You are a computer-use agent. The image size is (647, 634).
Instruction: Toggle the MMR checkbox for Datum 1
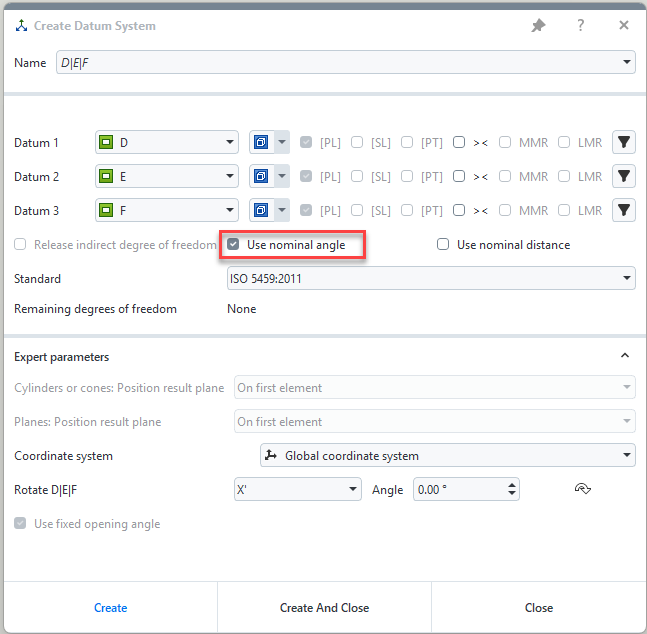pos(505,143)
